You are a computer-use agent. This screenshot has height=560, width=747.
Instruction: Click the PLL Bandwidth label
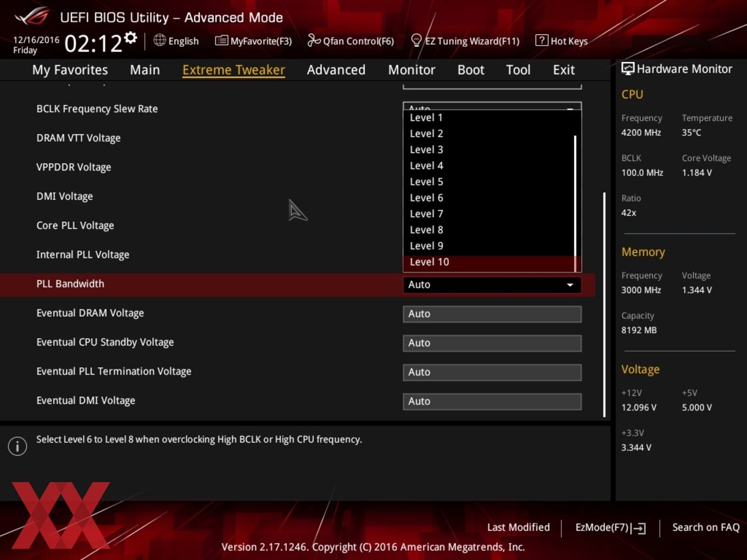tap(70, 284)
